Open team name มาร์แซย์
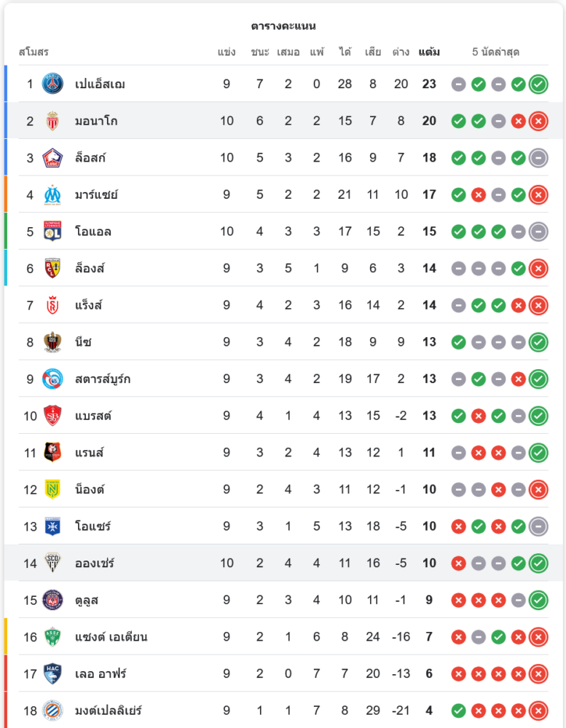 pos(96,194)
